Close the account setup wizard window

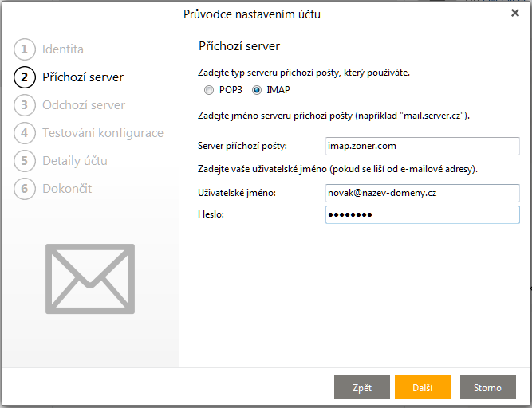coord(514,14)
